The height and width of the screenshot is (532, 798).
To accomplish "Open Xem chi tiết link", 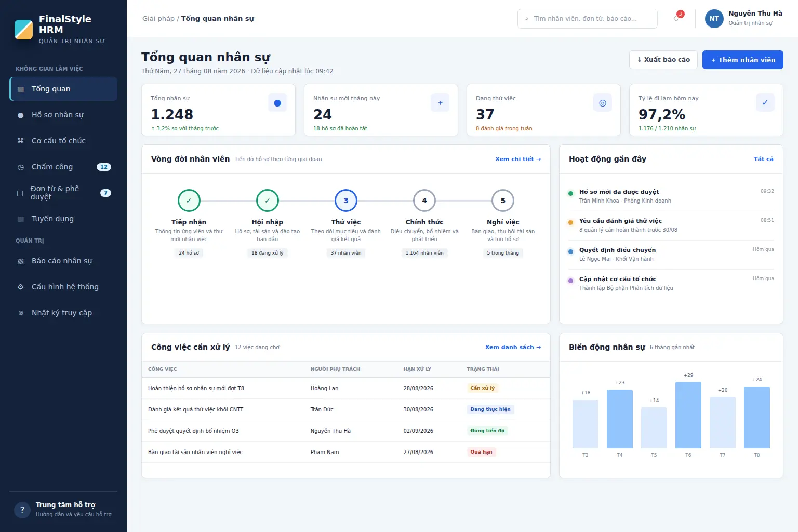I will 518,159.
